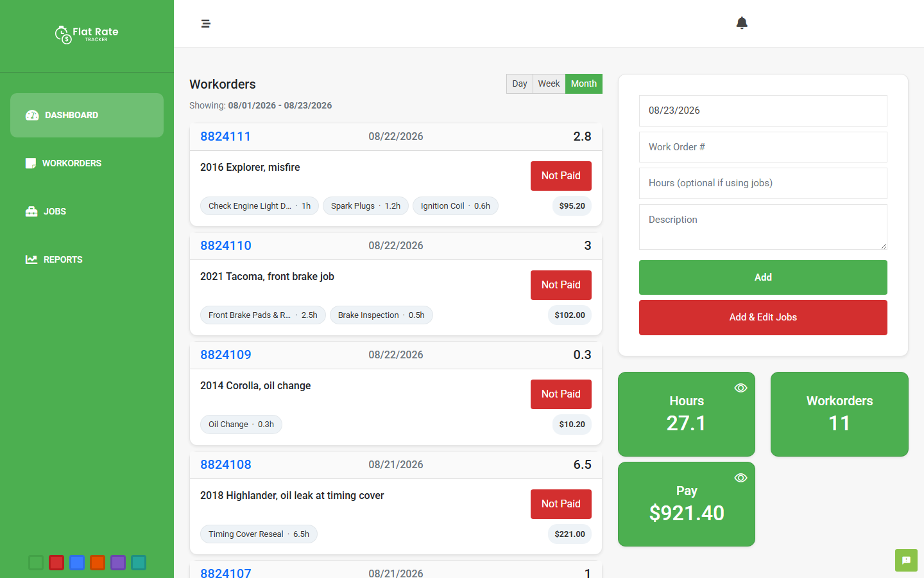Toggle the hamburger menu icon
Image resolution: width=924 pixels, height=578 pixels.
pos(206,24)
